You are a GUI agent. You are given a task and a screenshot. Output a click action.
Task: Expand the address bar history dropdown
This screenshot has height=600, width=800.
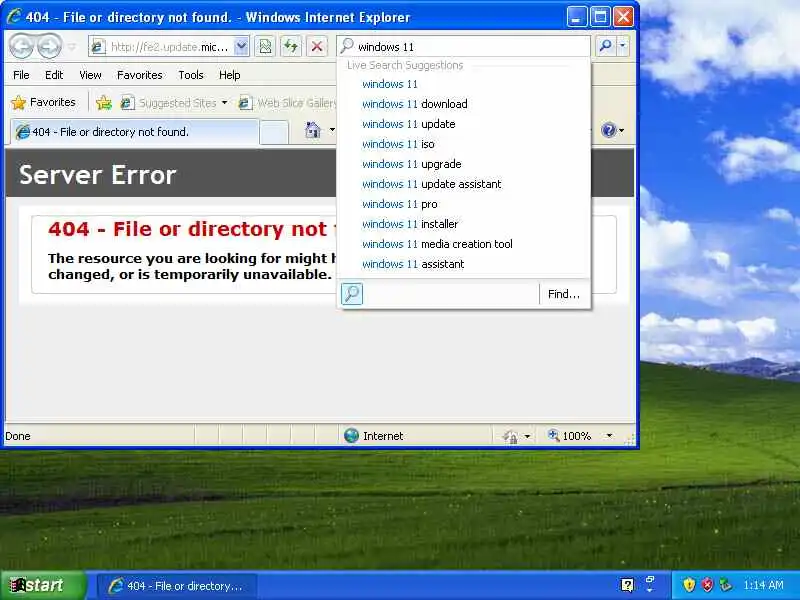(x=241, y=47)
